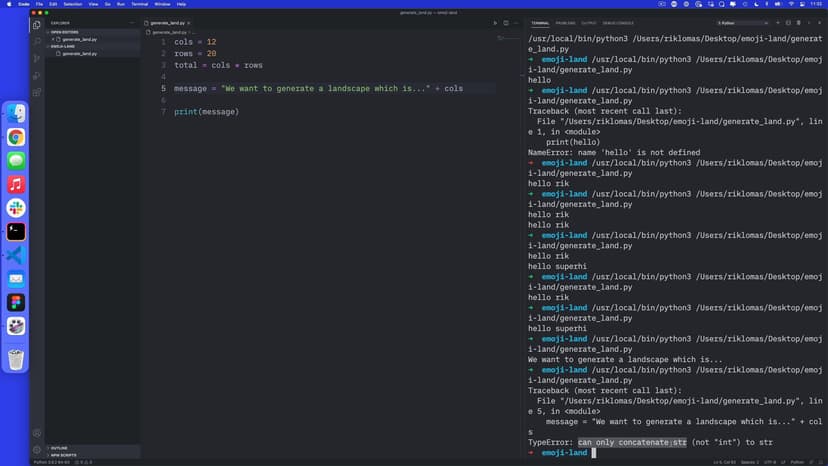Open the Manage gear icon
The image size is (828, 466).
tap(37, 449)
